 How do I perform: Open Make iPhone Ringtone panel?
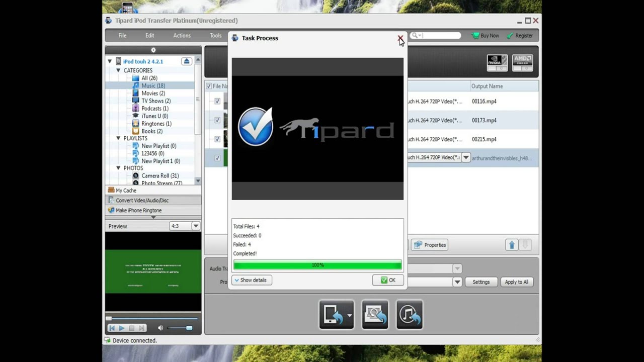point(153,210)
